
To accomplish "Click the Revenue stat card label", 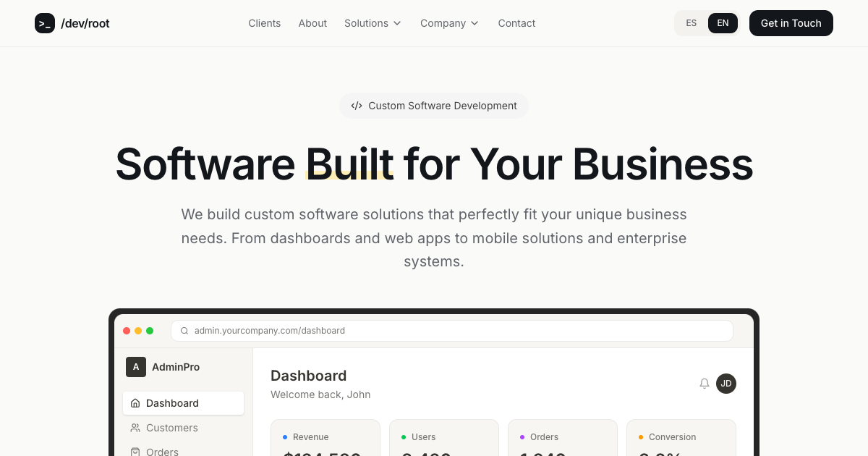I will 311,437.
